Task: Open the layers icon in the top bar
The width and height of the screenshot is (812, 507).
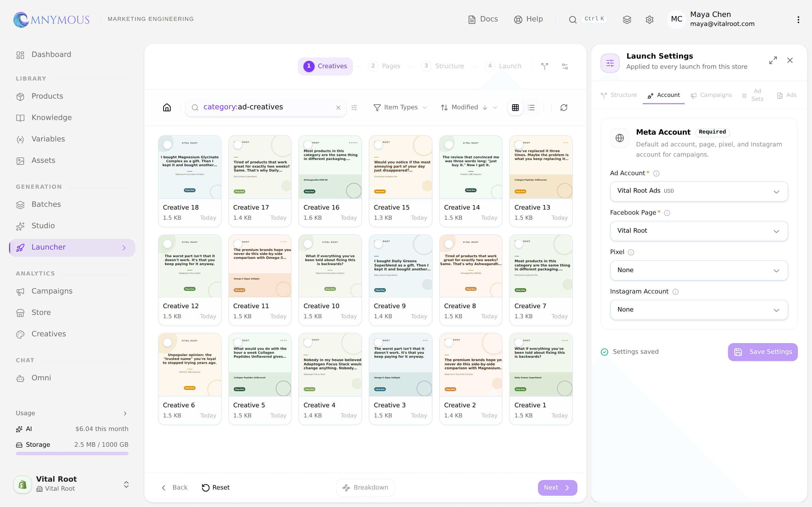Action: [627, 19]
